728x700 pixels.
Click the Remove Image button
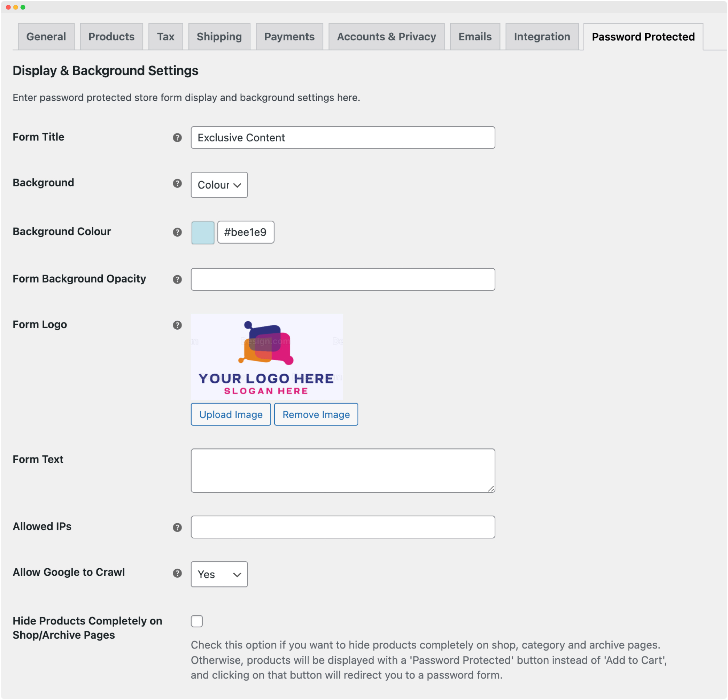click(x=316, y=414)
